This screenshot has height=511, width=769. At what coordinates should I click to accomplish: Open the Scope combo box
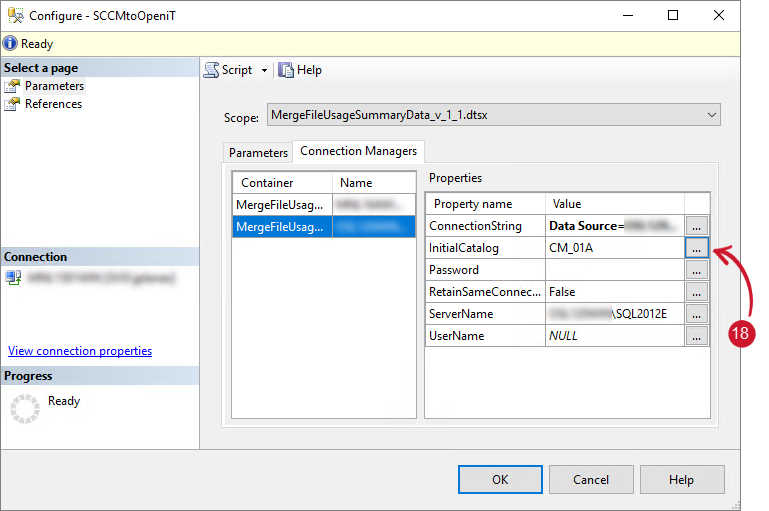(x=493, y=115)
